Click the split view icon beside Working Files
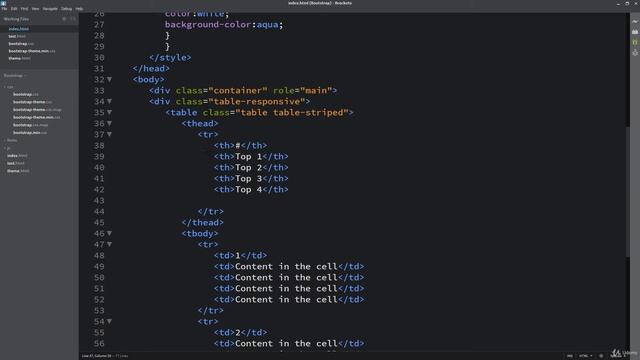 73,19
